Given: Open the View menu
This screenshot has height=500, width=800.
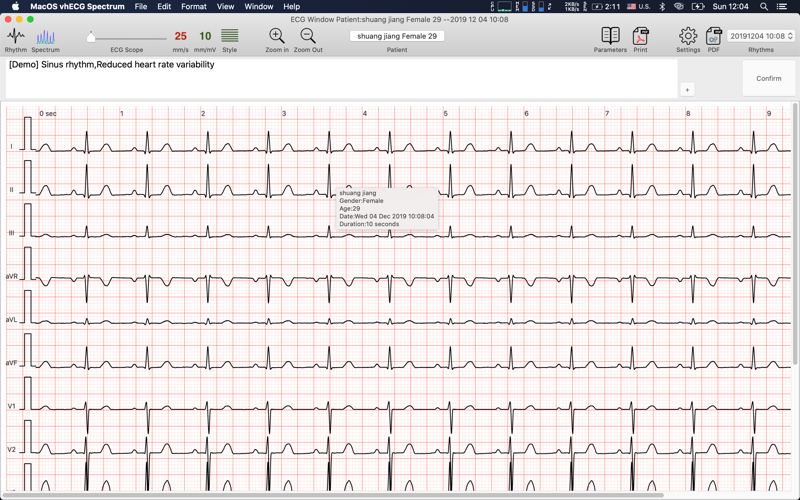Looking at the screenshot, I should tap(225, 7).
